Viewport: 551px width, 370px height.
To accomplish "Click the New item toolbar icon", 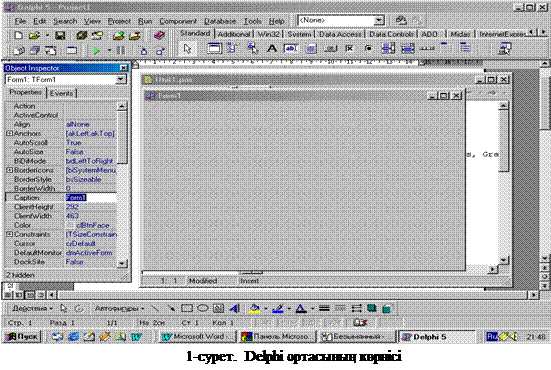I will point(18,35).
